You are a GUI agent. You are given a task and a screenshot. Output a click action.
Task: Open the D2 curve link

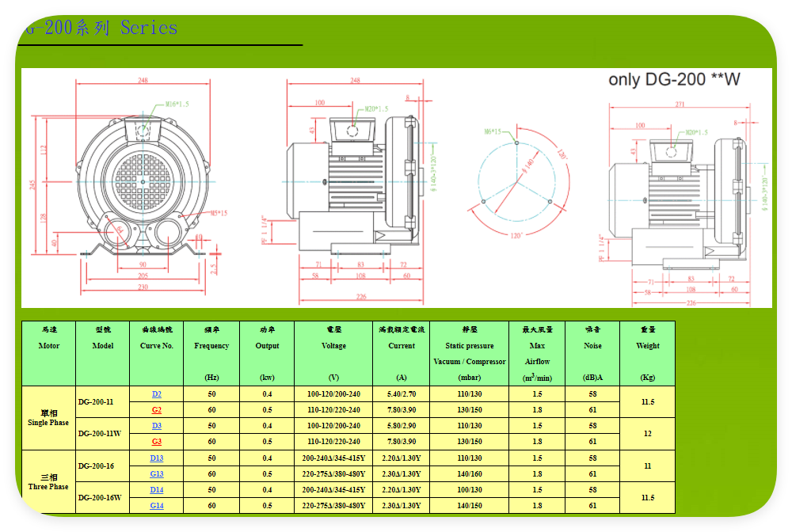click(x=157, y=394)
